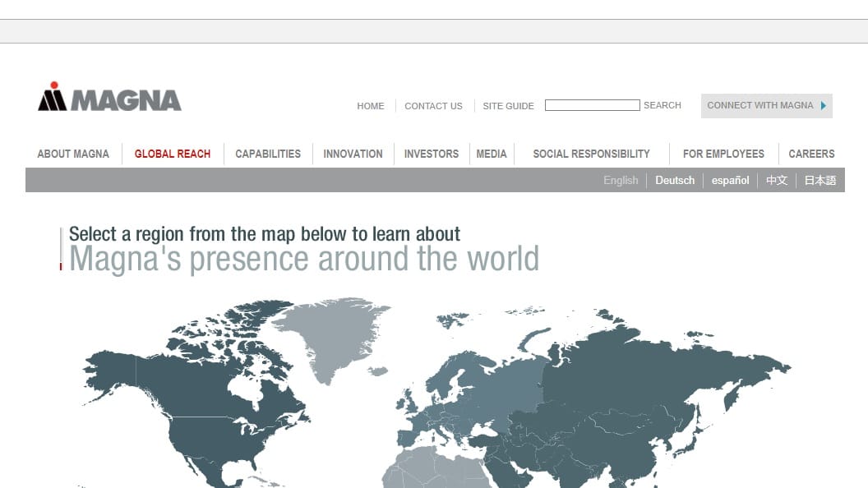The height and width of the screenshot is (488, 868).
Task: Go to Contact Us page
Action: (x=433, y=106)
